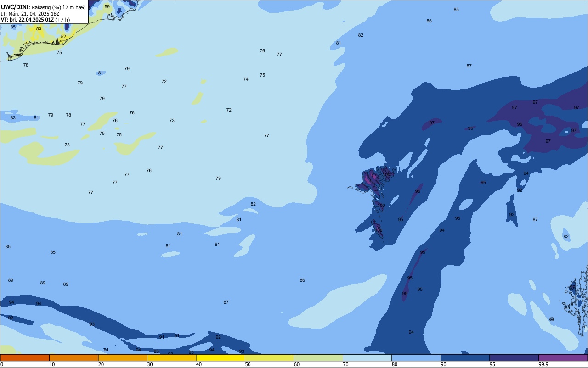
Task: Choose the 70–80 light blue legend swatch
Action: pos(367,357)
